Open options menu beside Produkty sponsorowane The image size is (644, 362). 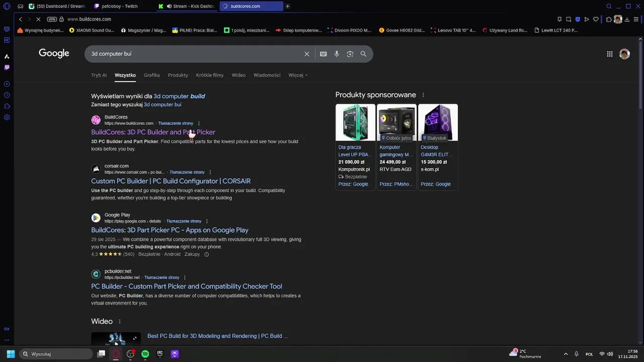(423, 95)
